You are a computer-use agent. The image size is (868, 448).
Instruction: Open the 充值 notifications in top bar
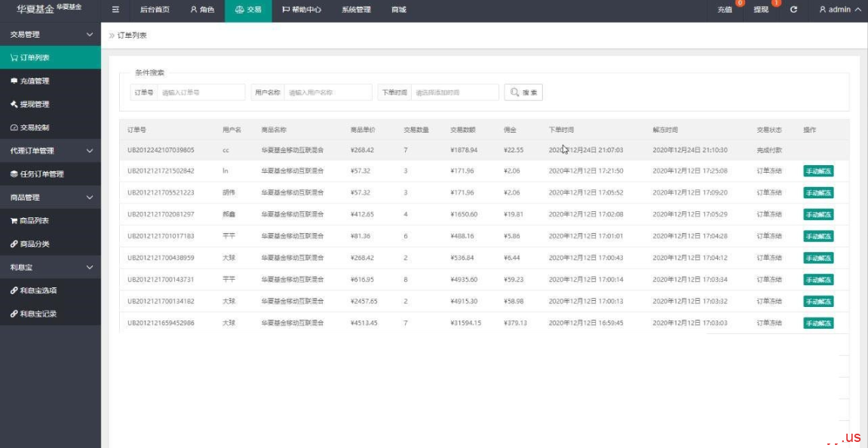725,10
